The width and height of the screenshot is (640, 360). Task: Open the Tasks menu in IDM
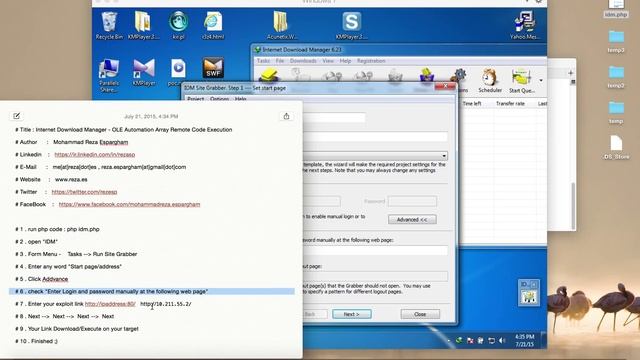[263, 61]
